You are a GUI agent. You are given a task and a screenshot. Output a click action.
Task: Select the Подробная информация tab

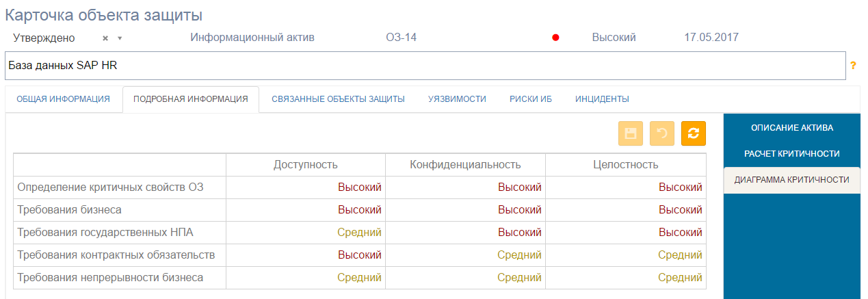coord(190,99)
